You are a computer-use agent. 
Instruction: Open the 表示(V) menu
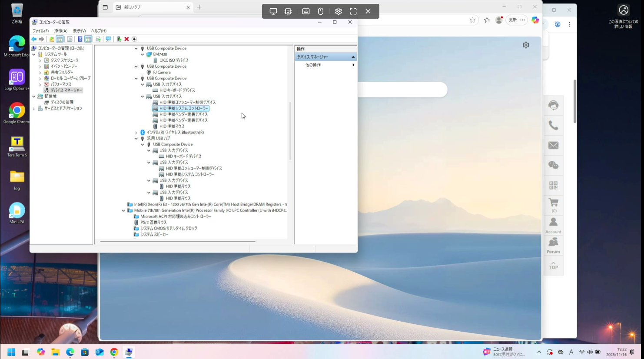pyautogui.click(x=79, y=31)
